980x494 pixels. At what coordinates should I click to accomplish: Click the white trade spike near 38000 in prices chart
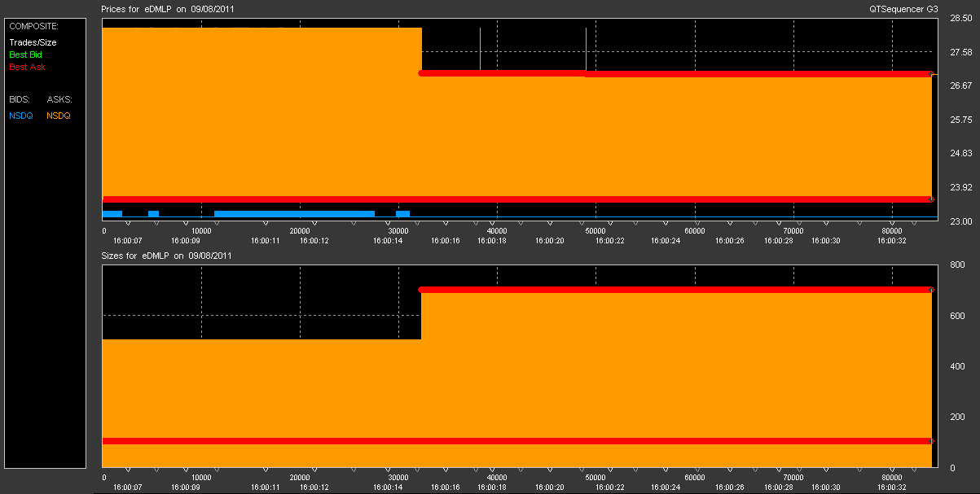click(480, 49)
